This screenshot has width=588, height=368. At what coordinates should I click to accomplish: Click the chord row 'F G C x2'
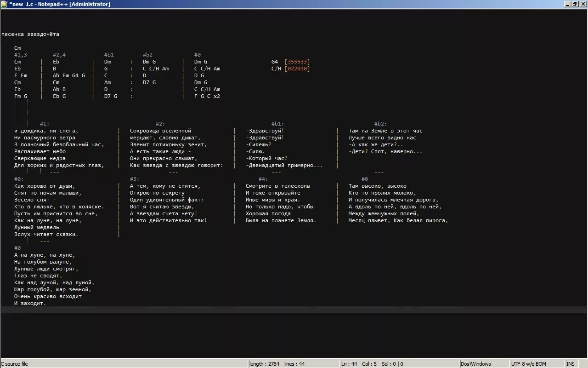207,96
